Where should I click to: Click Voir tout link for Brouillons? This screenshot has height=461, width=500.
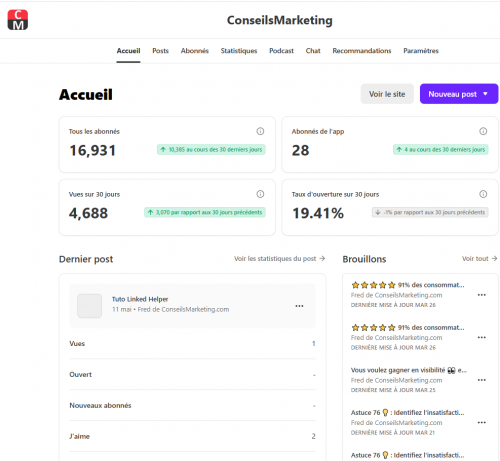pyautogui.click(x=479, y=259)
